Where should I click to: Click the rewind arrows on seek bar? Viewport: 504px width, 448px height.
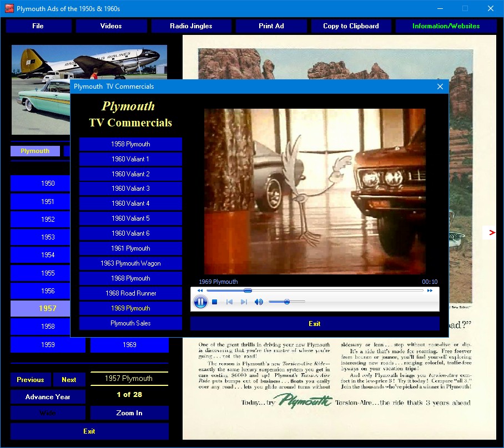[x=200, y=291]
